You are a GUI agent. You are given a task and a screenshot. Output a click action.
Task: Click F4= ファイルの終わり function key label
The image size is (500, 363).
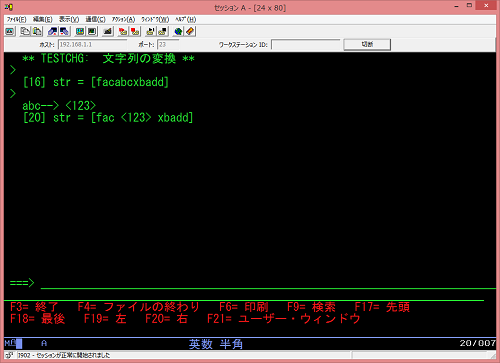tap(138, 307)
